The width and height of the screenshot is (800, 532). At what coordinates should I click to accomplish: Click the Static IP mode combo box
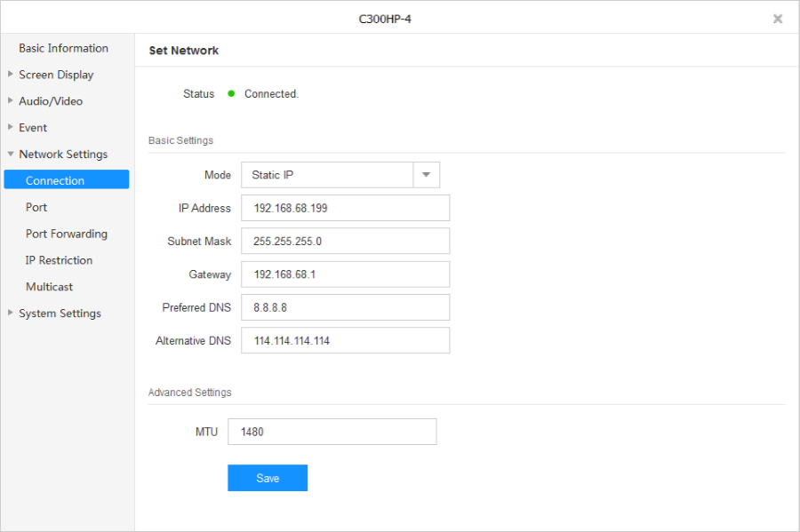[327, 175]
